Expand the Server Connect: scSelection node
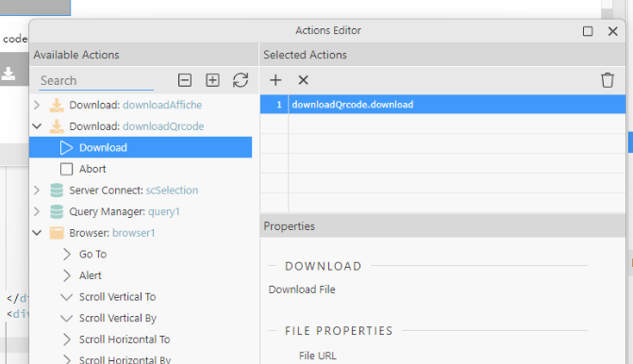This screenshot has width=633, height=364. 37,190
